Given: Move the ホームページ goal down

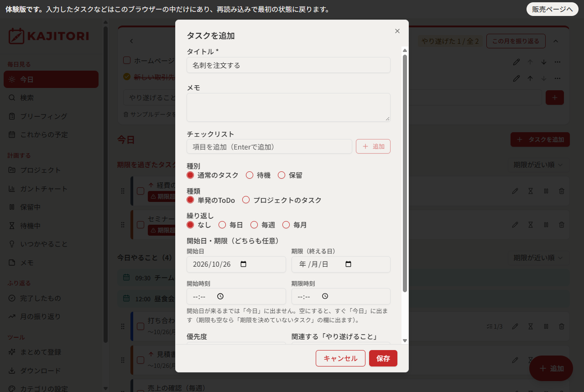Looking at the screenshot, I should point(543,62).
